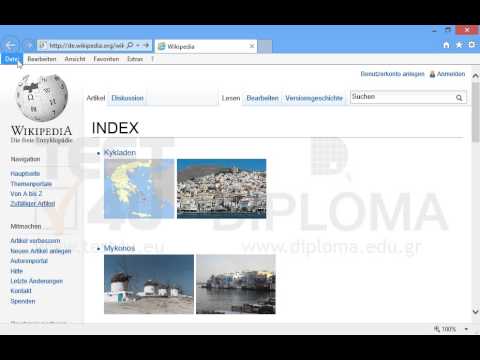Image resolution: width=480 pixels, height=360 pixels.
Task: Open a new blank tab
Action: click(x=265, y=46)
